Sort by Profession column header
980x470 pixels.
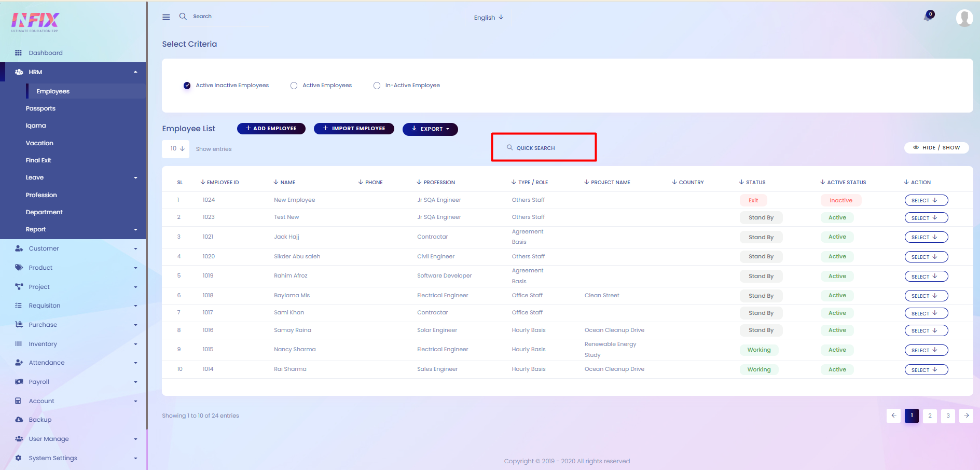click(436, 183)
